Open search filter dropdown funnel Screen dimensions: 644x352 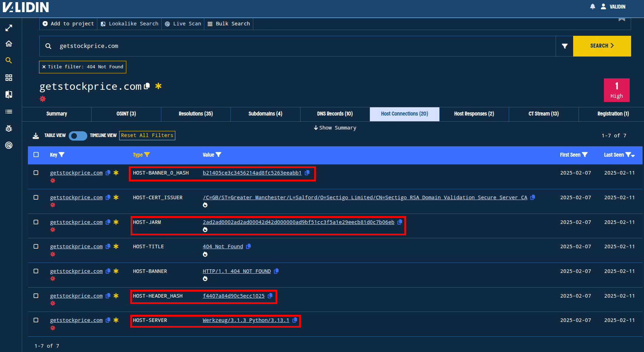(x=565, y=46)
